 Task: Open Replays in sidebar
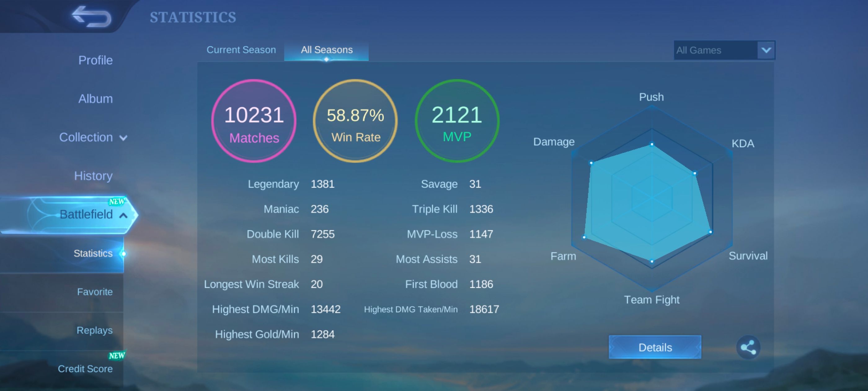click(94, 330)
